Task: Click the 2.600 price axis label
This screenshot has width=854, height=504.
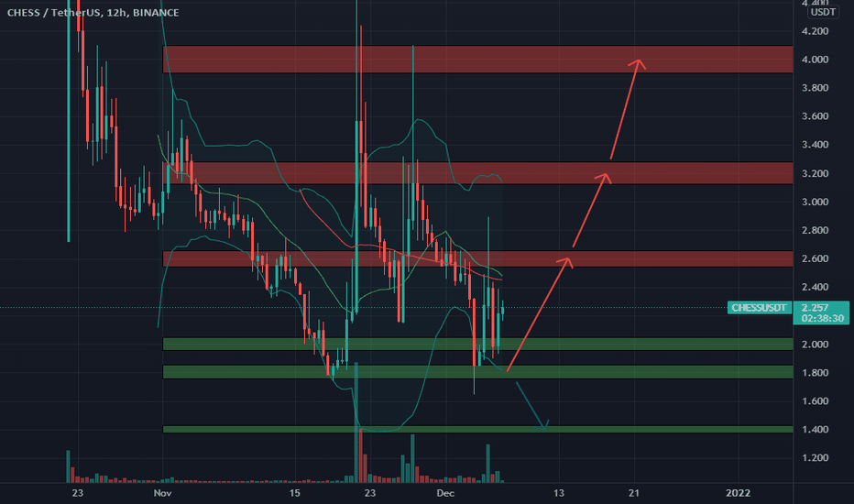Action: click(815, 258)
